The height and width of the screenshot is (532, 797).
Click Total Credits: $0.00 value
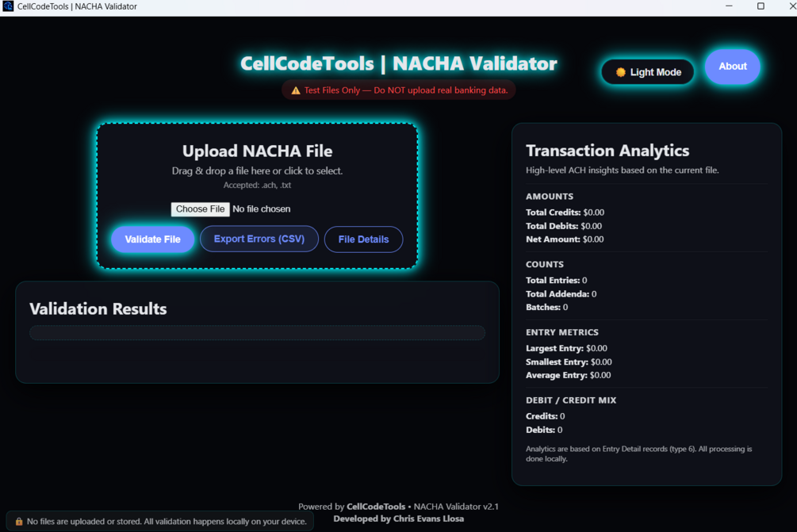click(565, 212)
